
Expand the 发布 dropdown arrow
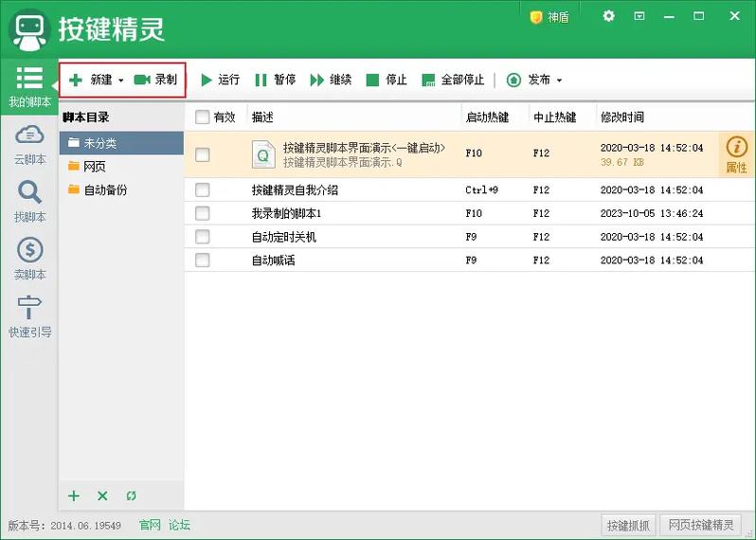click(559, 80)
